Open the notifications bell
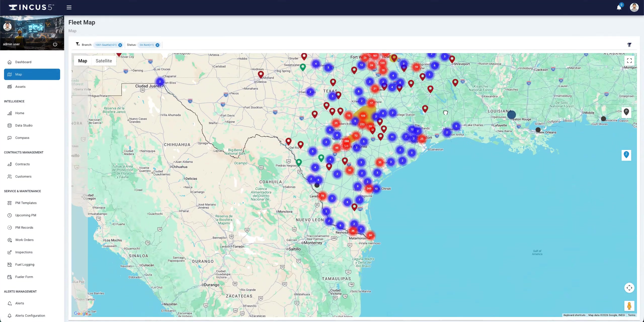Screen dimensions: 644x322 (x=619, y=7)
